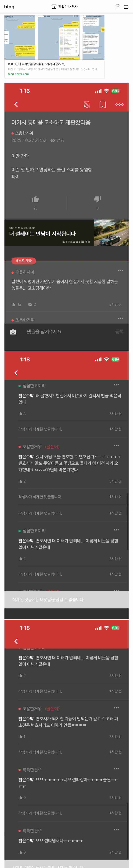Toggle the bookmark icon in the red header
Image resolution: width=133 pixels, height=868 pixels.
[x=103, y=105]
